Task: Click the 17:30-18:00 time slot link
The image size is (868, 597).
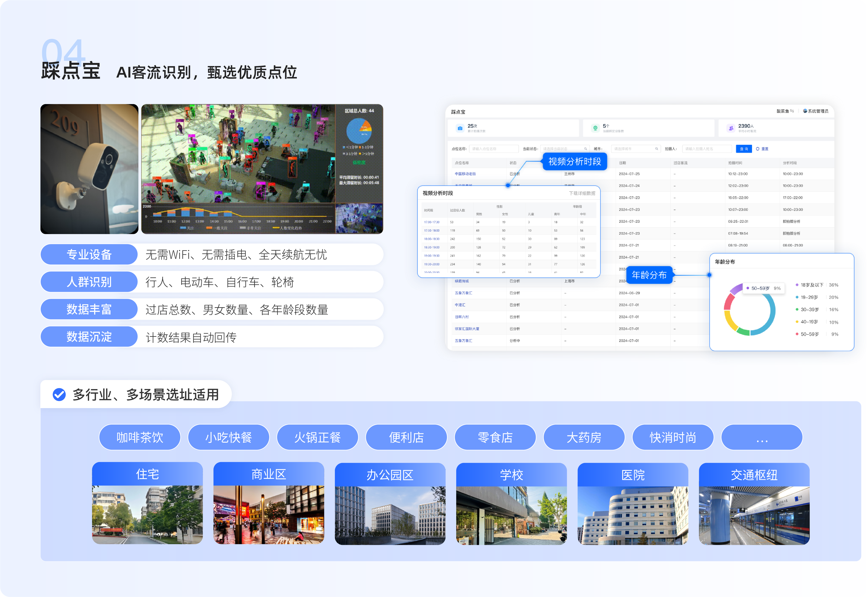Action: pyautogui.click(x=431, y=230)
